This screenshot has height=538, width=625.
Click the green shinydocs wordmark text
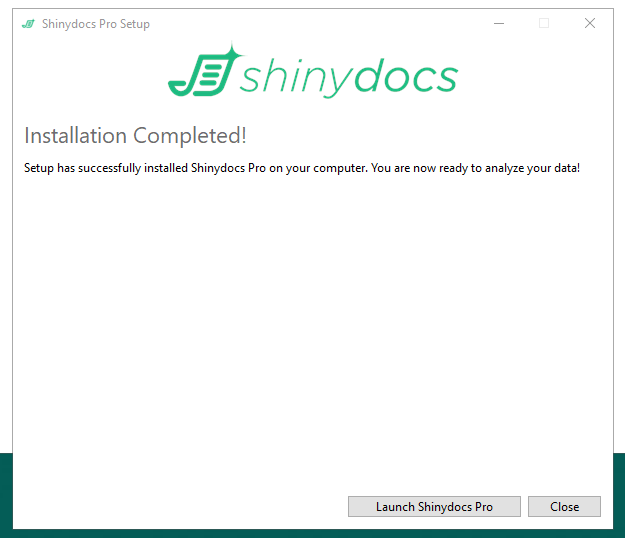click(348, 78)
